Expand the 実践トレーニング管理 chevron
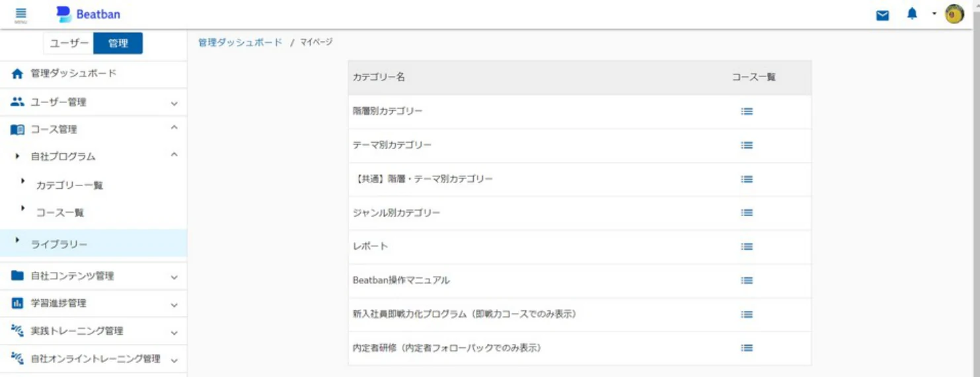980x377 pixels. tap(174, 333)
